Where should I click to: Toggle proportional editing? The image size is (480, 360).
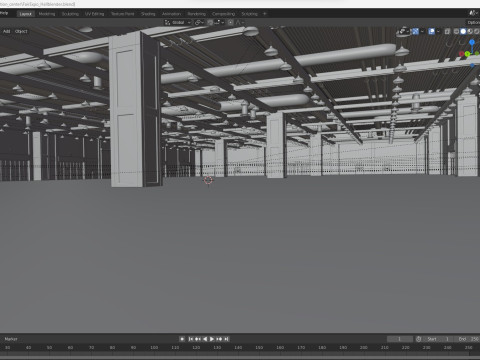coord(231,22)
